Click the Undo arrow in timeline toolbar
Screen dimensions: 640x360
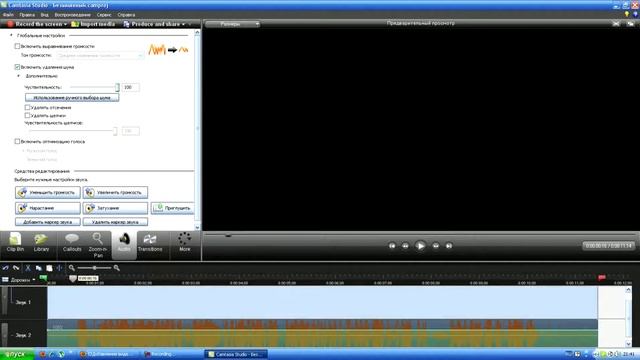[x=5, y=268]
